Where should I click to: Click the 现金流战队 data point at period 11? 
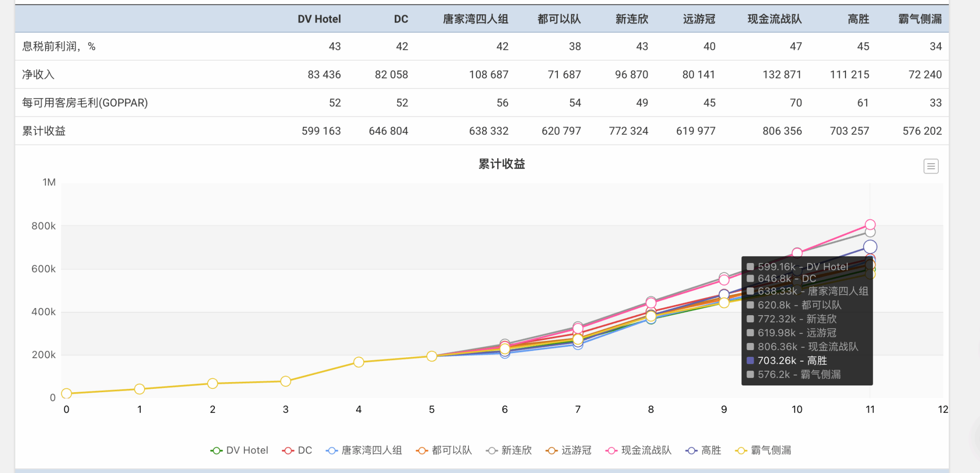[870, 224]
